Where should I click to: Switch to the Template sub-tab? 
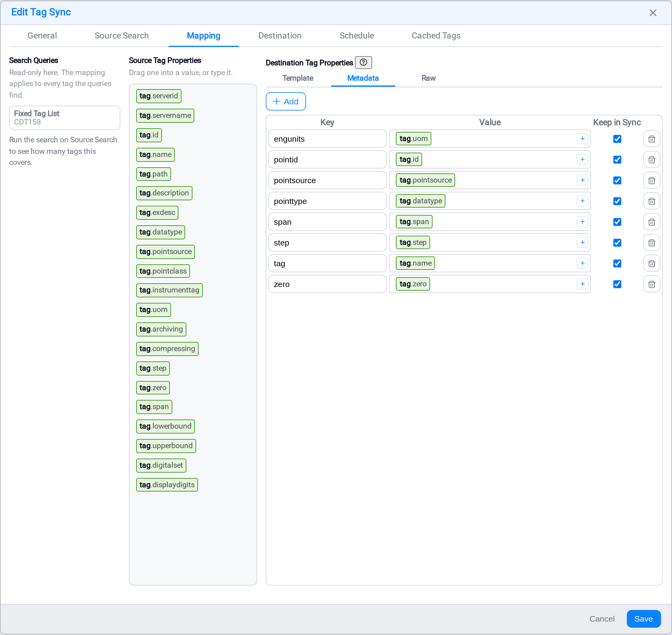[298, 78]
